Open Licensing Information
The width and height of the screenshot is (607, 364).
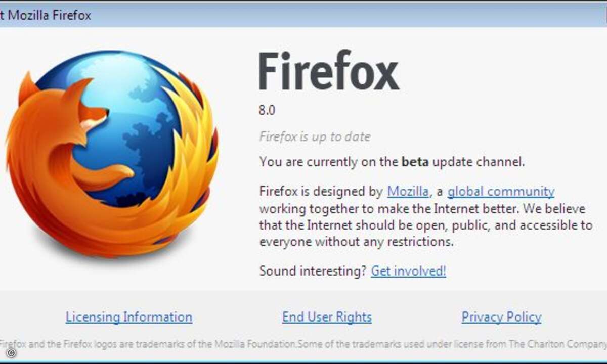tap(129, 317)
